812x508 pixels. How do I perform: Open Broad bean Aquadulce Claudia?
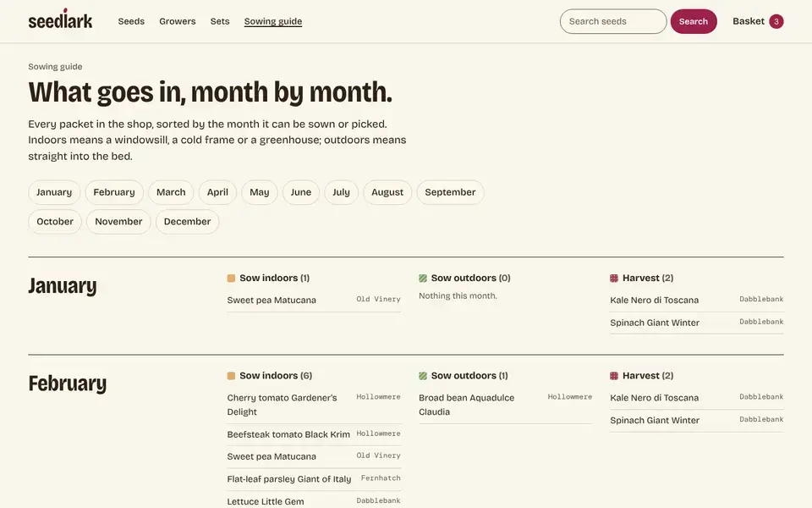467,405
